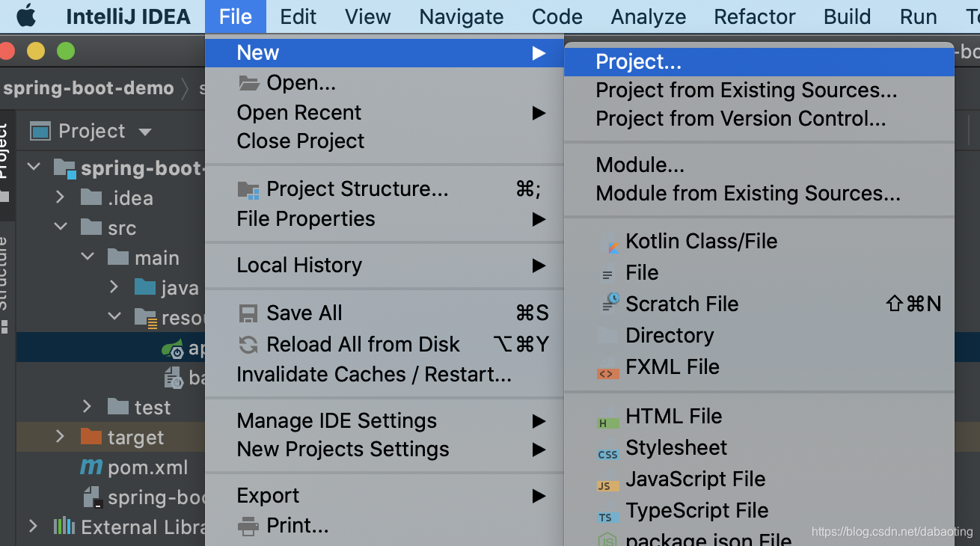
Task: Click Module... menu entry
Action: [x=640, y=165]
